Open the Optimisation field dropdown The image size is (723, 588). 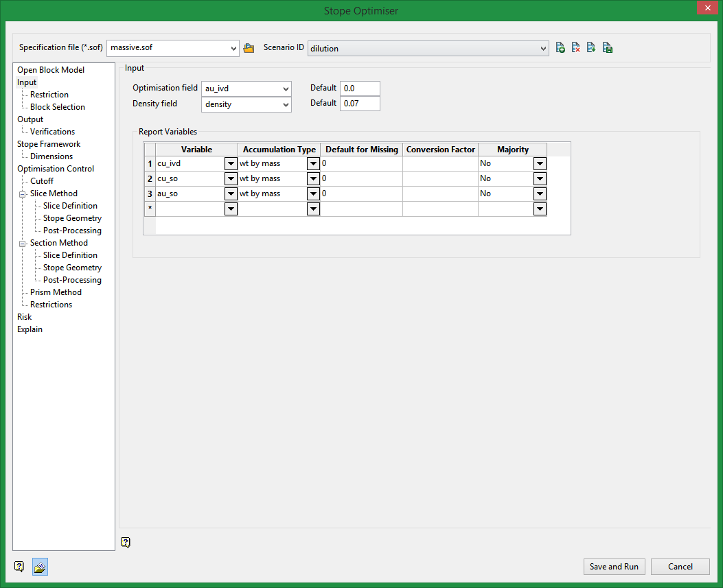click(x=286, y=89)
